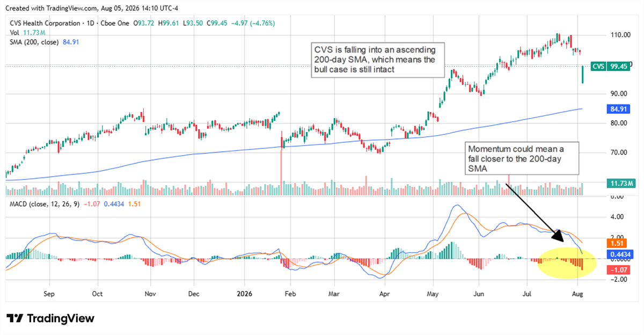Click 'Feb' on the time axis
This screenshot has height=335, width=644.
(x=290, y=294)
